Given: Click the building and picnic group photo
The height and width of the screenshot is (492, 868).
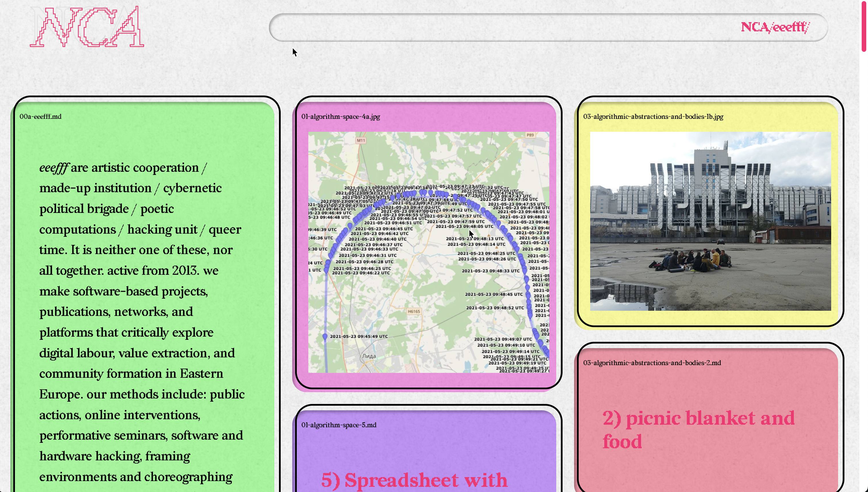Looking at the screenshot, I should tap(710, 221).
